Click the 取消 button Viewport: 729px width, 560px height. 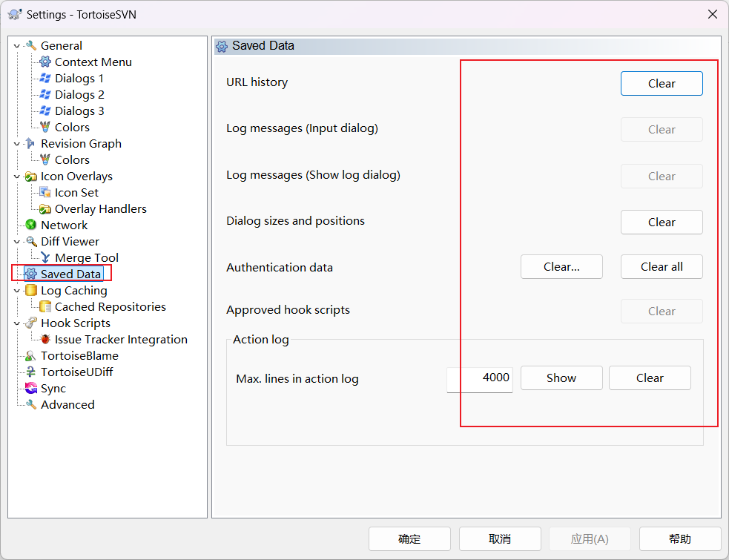point(500,538)
